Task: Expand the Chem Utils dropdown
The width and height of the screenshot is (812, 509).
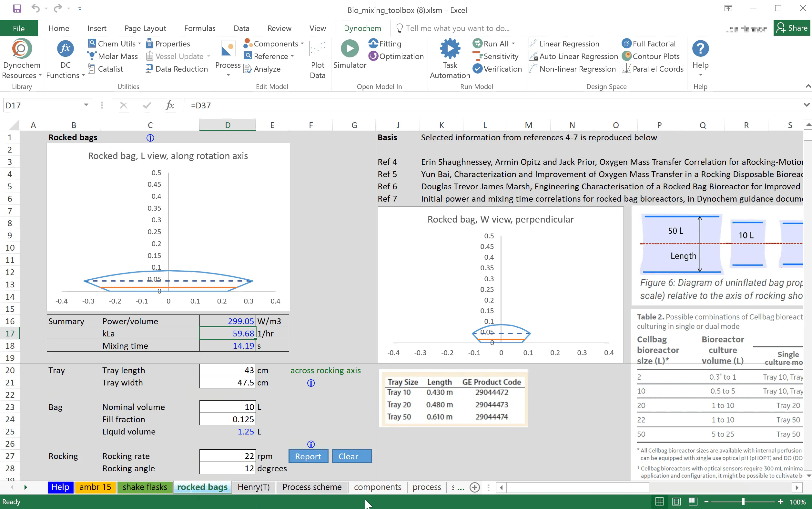Action: [x=139, y=44]
